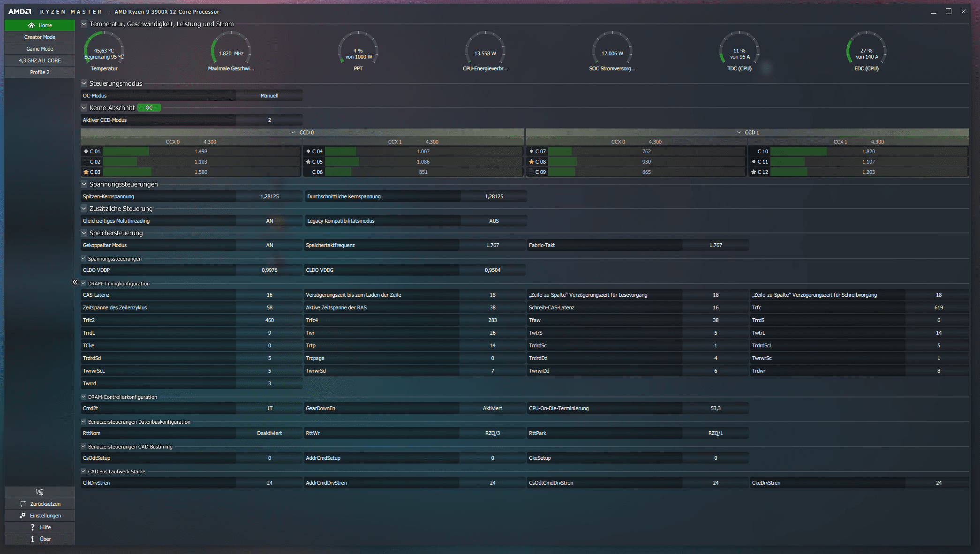Open the Home tab
Viewport: 980px width, 554px height.
click(x=40, y=25)
